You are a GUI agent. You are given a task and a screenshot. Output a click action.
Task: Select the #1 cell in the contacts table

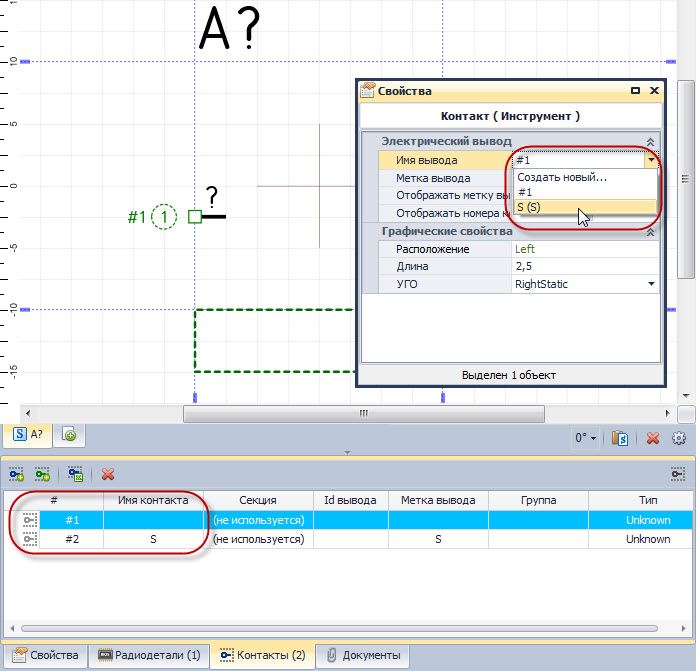pos(72,520)
